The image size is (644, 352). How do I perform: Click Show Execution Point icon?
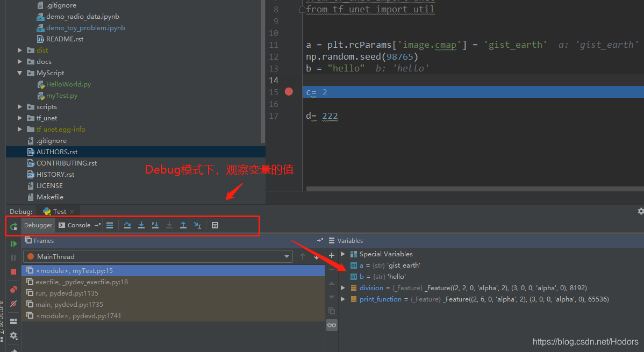tap(110, 225)
